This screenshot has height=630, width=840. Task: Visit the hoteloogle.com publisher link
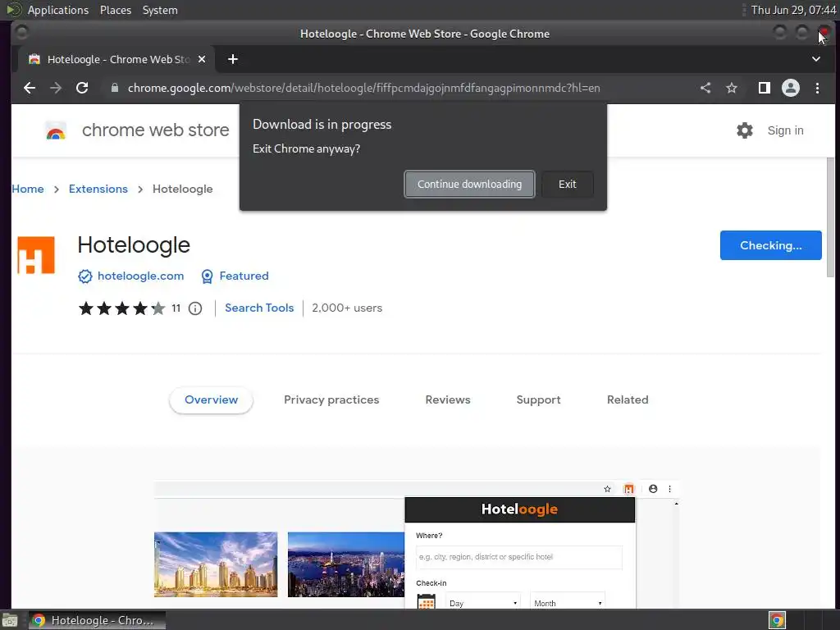140,276
